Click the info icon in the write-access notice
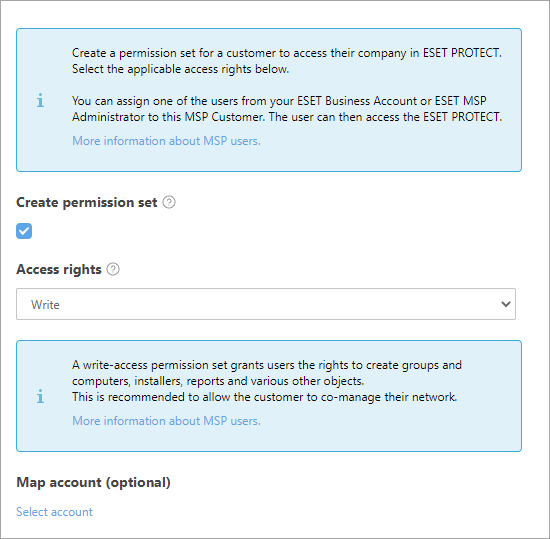550x539 pixels. [x=40, y=396]
